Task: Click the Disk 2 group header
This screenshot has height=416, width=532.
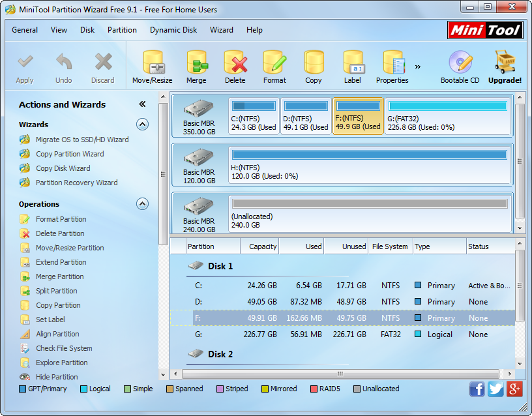Action: pyautogui.click(x=220, y=354)
